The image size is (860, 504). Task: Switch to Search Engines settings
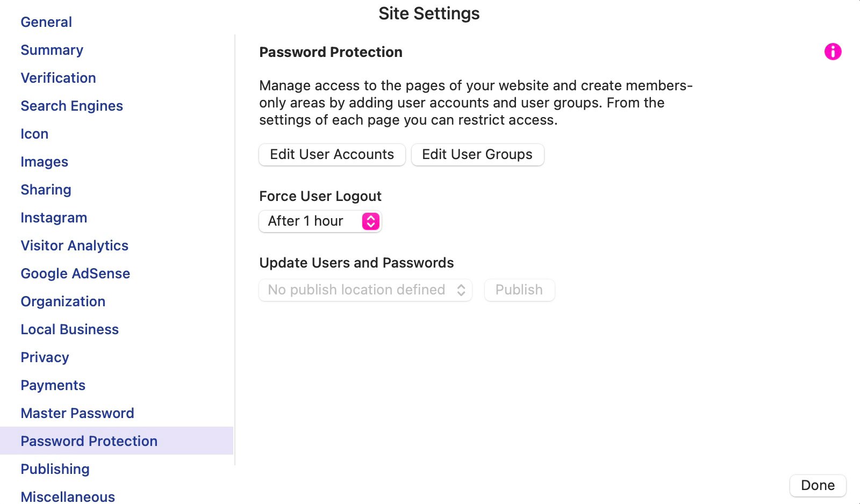71,106
